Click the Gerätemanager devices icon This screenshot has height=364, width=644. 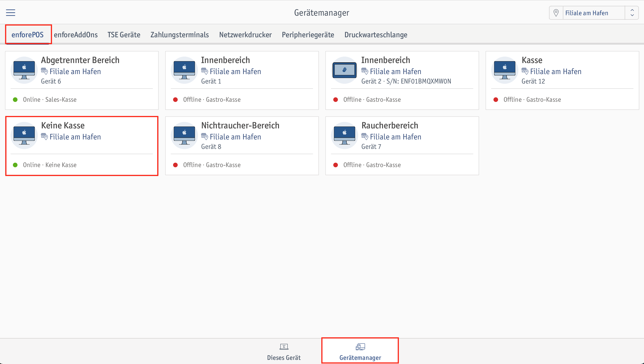coord(360,347)
